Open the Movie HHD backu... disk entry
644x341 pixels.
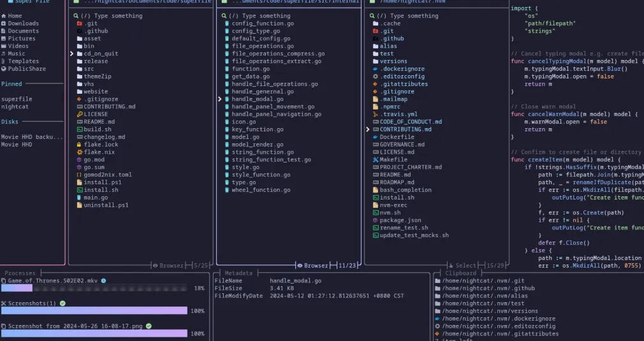tap(32, 137)
